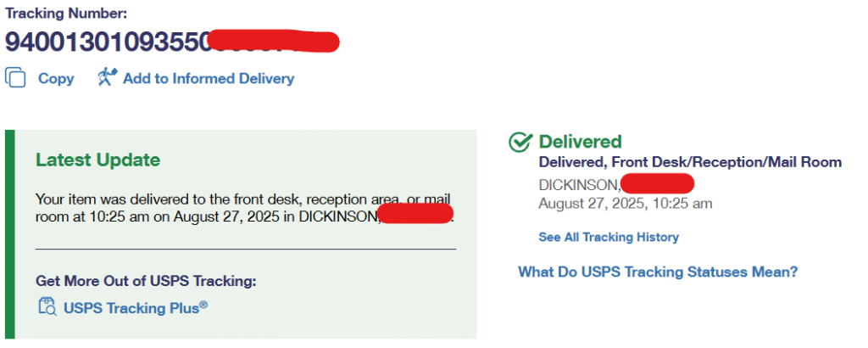Click the dark green bar beside Latest Update
The image size is (868, 348).
10,234
